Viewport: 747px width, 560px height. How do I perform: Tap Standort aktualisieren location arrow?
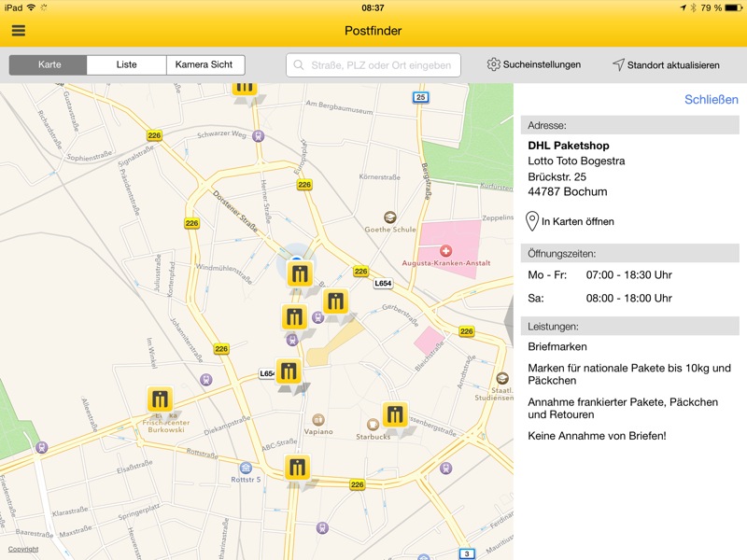[x=666, y=65]
